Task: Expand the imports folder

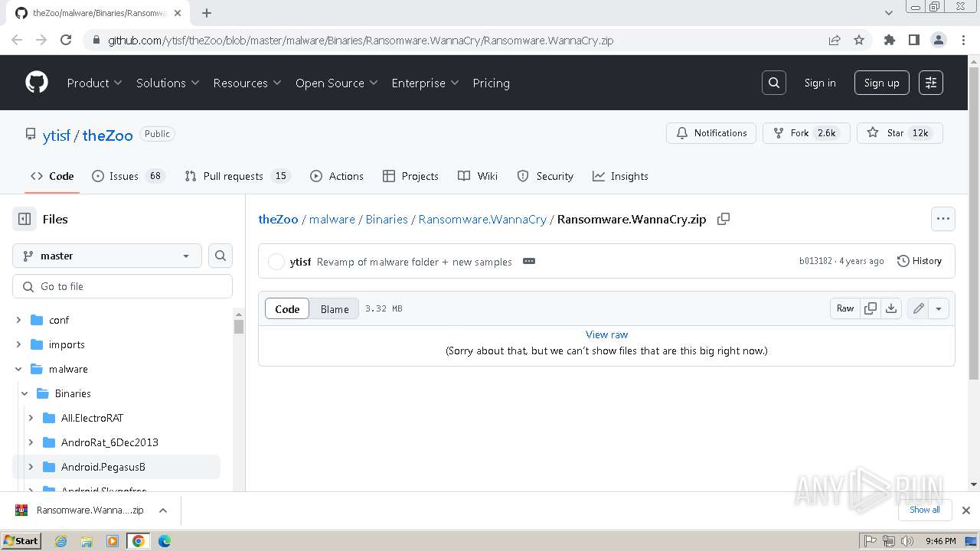Action: point(19,344)
